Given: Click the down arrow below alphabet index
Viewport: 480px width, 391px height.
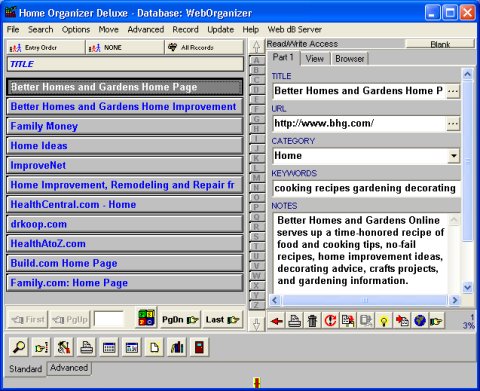Looking at the screenshot, I should coord(256,324).
